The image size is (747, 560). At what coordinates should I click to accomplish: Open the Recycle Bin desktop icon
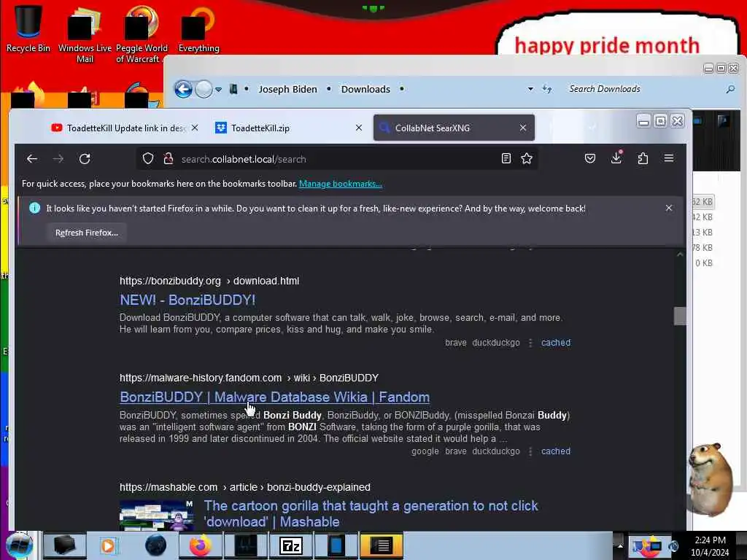28,28
